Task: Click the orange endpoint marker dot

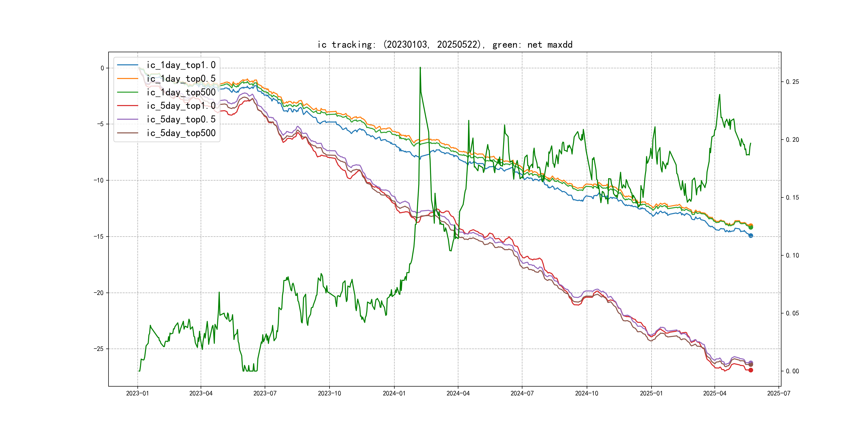Action: (751, 225)
